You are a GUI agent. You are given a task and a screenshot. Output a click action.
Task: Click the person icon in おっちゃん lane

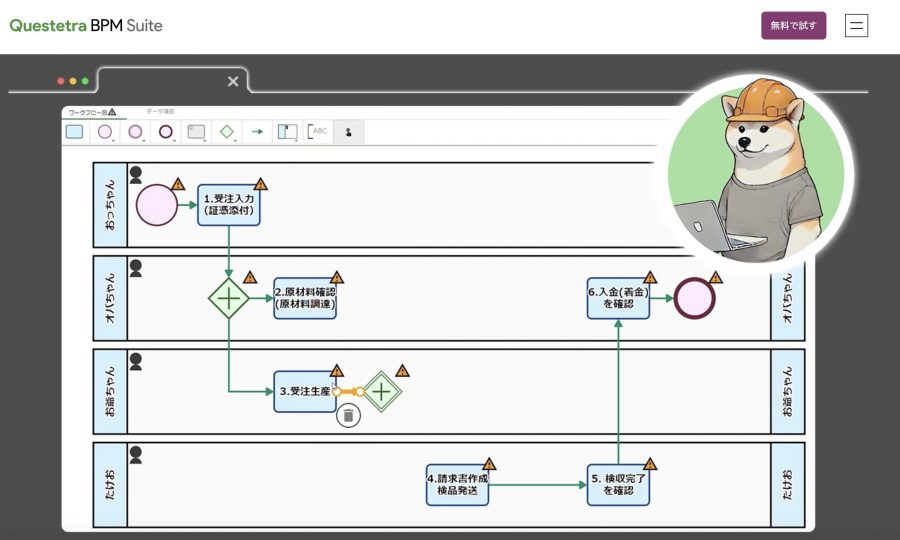click(135, 175)
